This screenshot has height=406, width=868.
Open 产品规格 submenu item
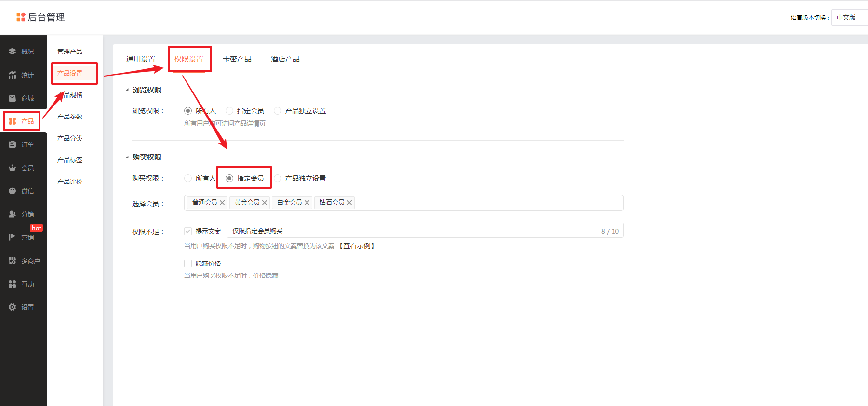70,95
